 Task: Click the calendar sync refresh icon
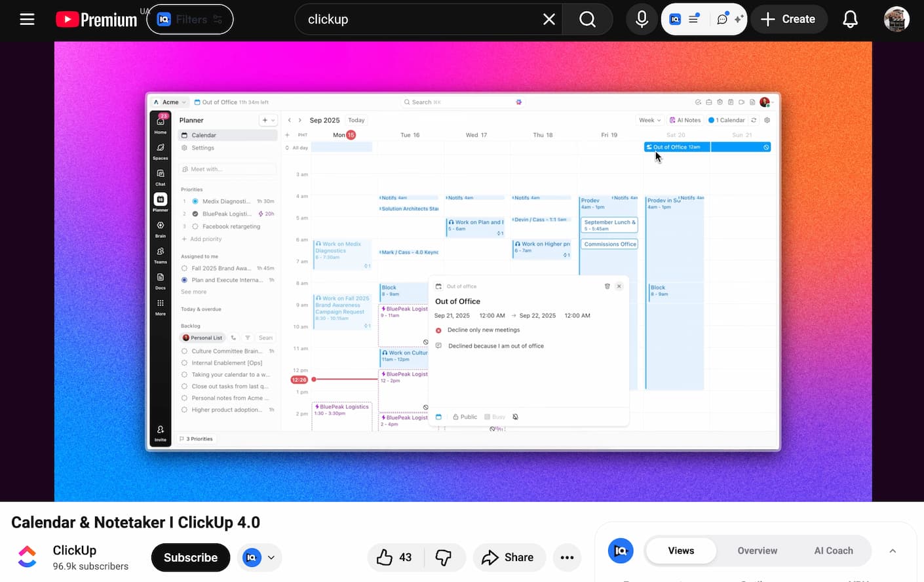(x=754, y=120)
